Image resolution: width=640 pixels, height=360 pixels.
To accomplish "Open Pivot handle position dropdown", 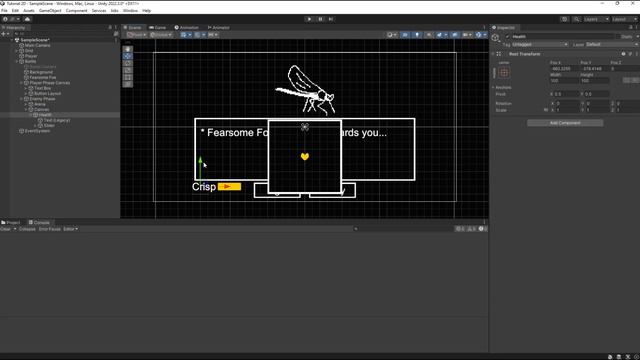I will pyautogui.click(x=136, y=35).
